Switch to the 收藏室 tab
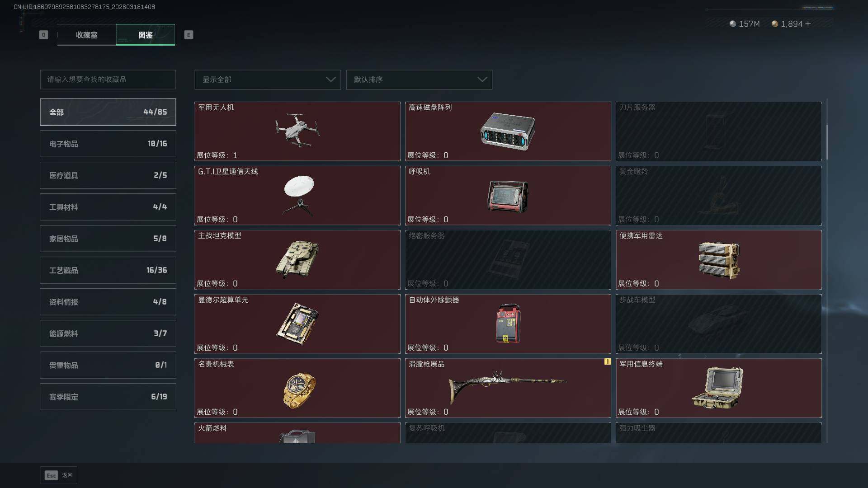Image resolution: width=868 pixels, height=488 pixels. coord(87,35)
